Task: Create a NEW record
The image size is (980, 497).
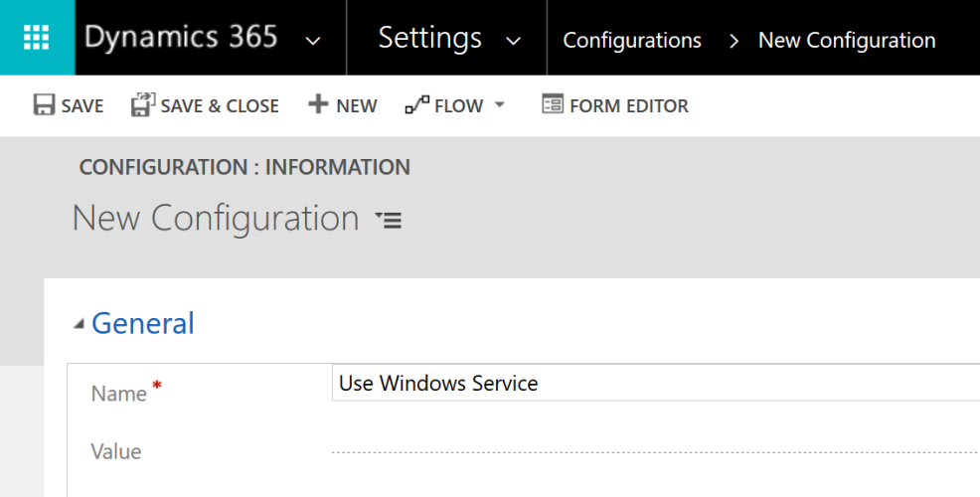Action: coord(357,106)
